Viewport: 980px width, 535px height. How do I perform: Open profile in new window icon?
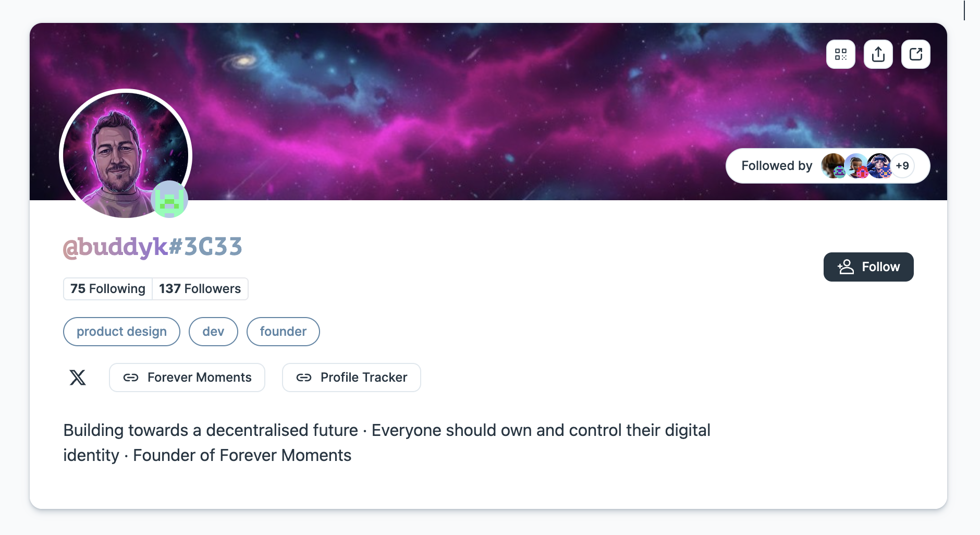tap(915, 54)
